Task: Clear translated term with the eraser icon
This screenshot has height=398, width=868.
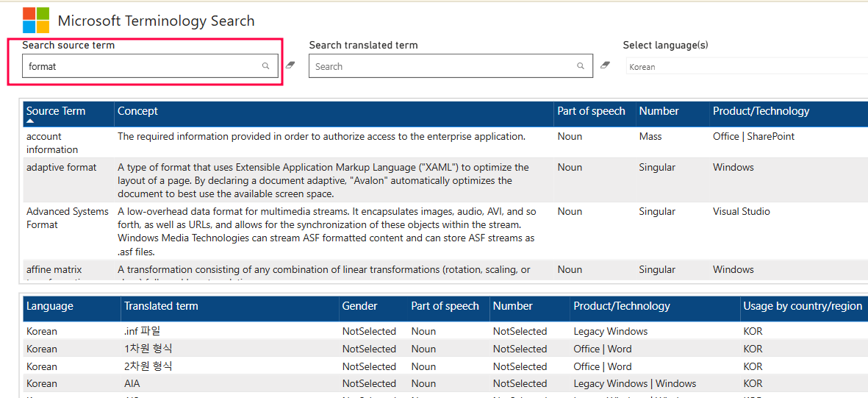Action: click(605, 65)
